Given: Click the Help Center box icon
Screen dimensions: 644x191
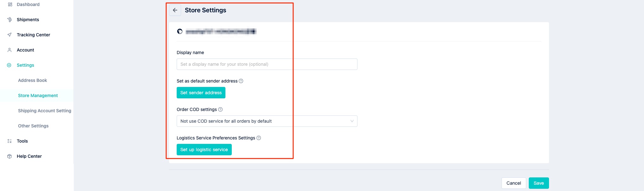Looking at the screenshot, I should click(x=9, y=156).
